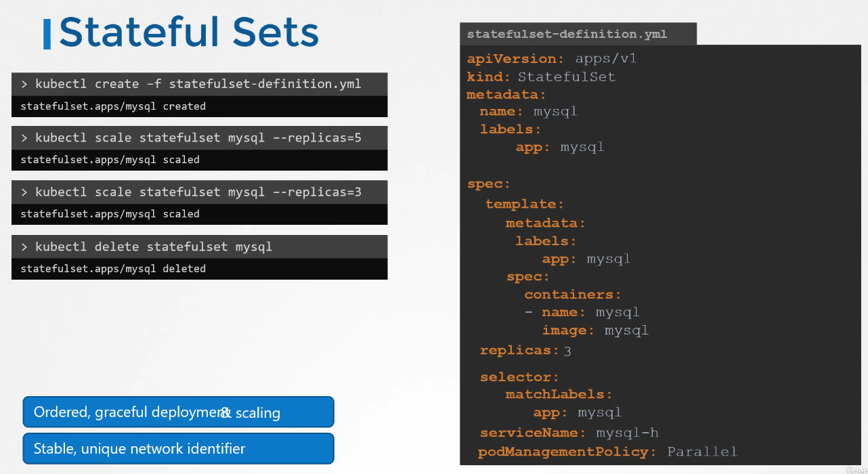
Task: Click the 'statefulset.apps/mysql created' output line
Action: pyautogui.click(x=113, y=106)
